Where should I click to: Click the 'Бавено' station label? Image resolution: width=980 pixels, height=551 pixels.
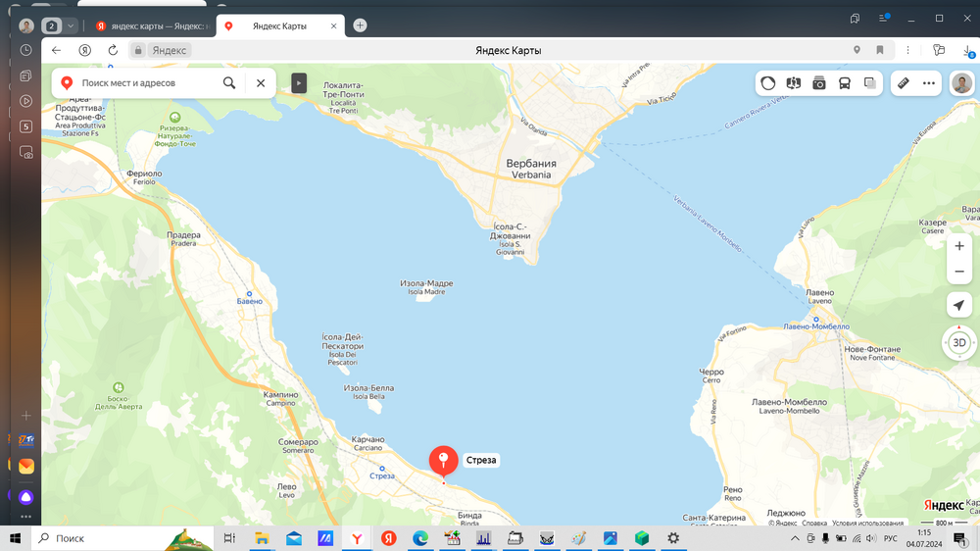(249, 301)
